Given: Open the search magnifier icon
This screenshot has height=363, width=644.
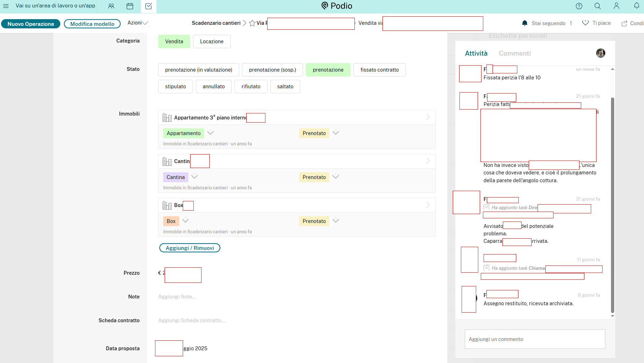Looking at the screenshot, I should 598,6.
